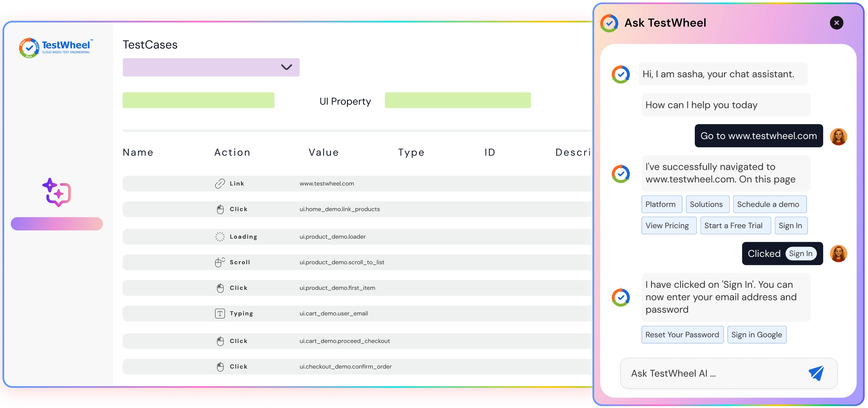Click the loading spinner icon in table
Screen dimensions: 868x408
point(220,237)
